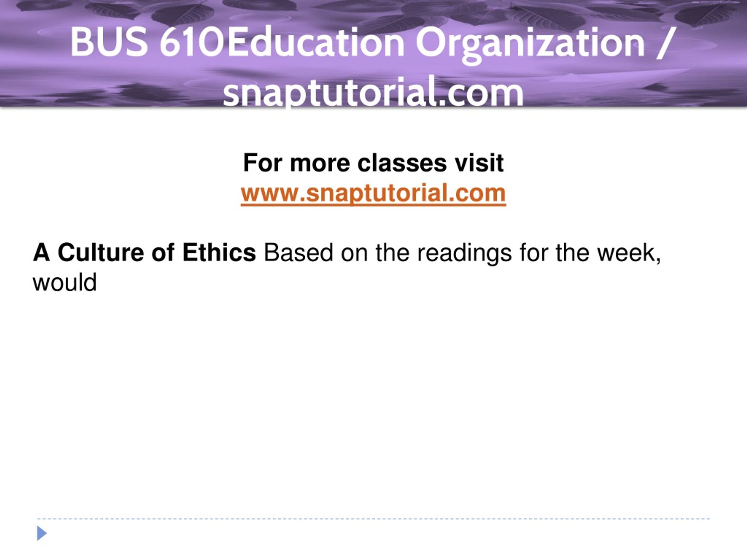Click the word 'BUS' in the title
The image size is (747, 560).
(109, 42)
